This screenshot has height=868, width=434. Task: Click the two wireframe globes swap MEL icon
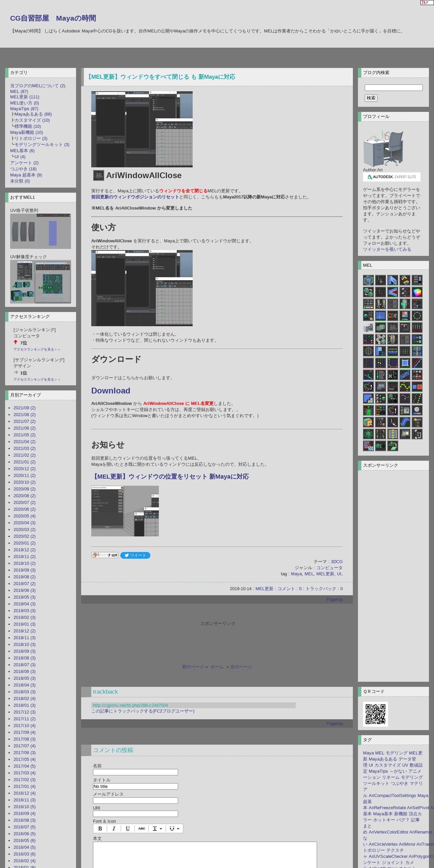[368, 292]
